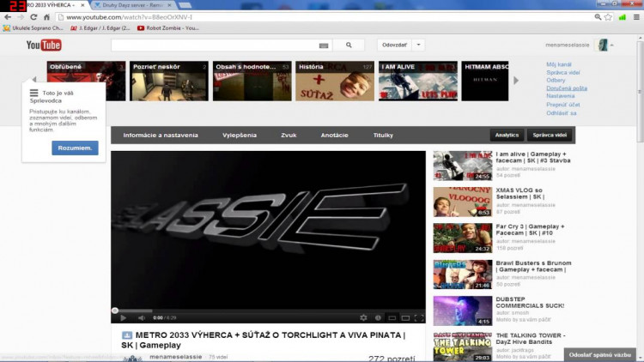
Task: Open Ukulele Soprano bookmark
Action: pyautogui.click(x=33, y=28)
